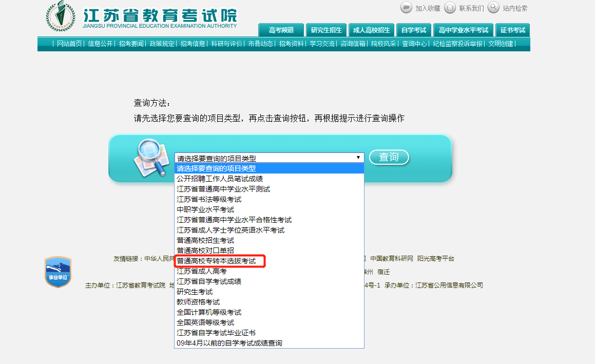Switch to the 自学考试 tab

(x=414, y=30)
